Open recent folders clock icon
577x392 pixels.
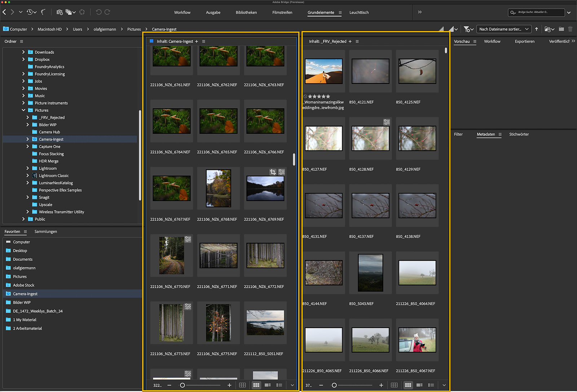click(30, 12)
